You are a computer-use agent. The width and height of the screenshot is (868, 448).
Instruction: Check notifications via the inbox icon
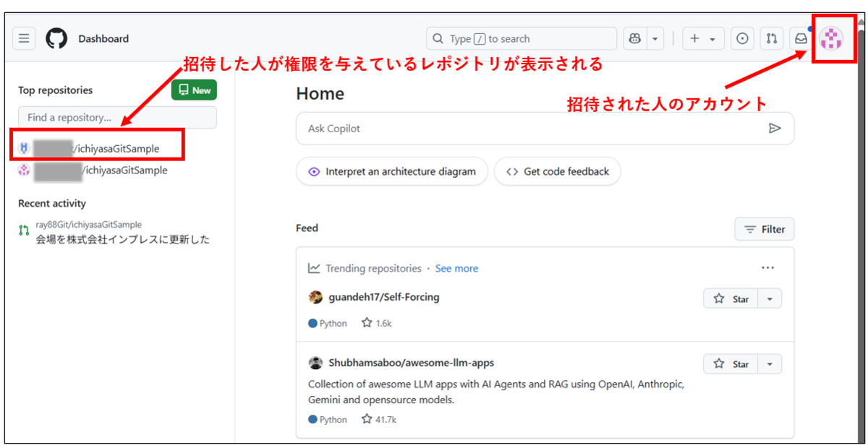coord(800,38)
